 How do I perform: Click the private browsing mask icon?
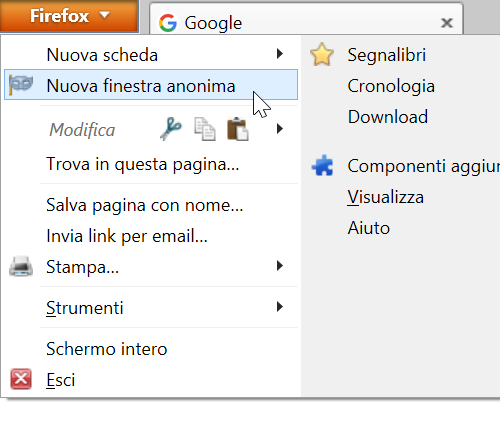pos(21,85)
